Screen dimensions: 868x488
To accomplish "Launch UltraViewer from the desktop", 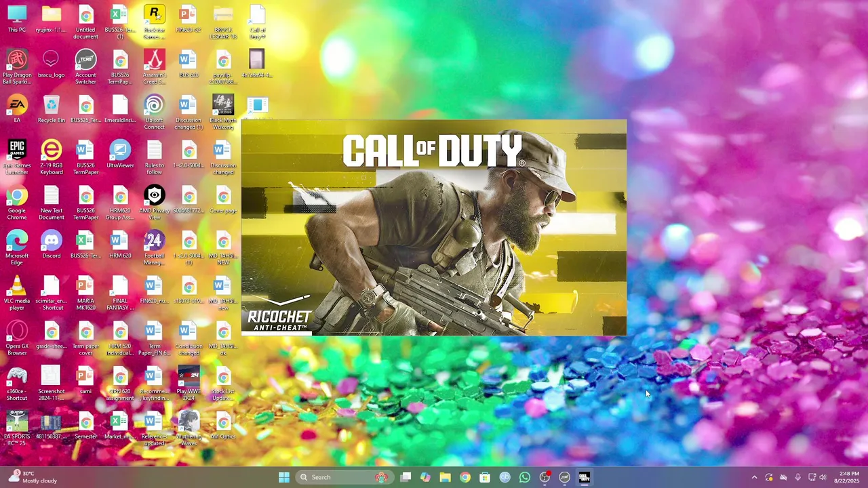I will point(120,155).
